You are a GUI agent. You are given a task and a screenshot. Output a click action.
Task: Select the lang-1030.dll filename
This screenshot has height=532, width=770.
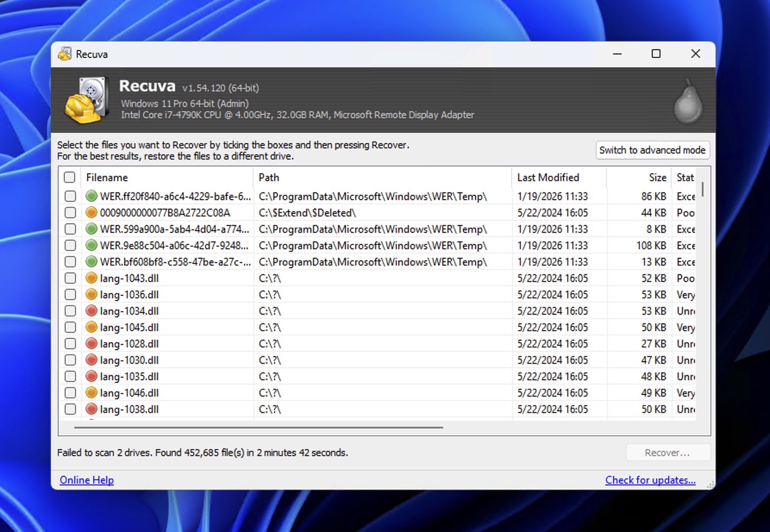click(x=129, y=360)
